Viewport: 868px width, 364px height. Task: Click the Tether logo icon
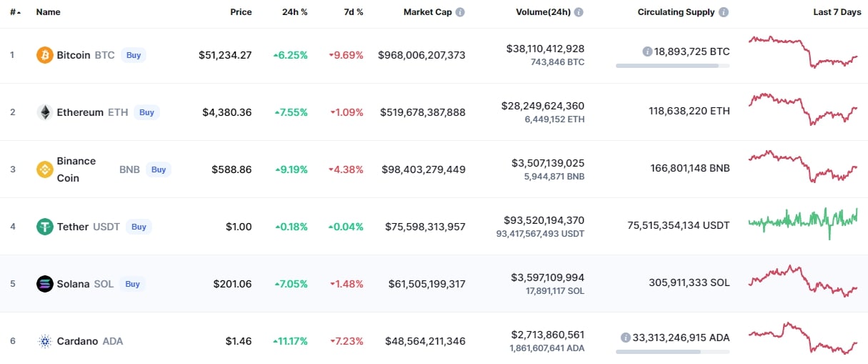tap(45, 227)
